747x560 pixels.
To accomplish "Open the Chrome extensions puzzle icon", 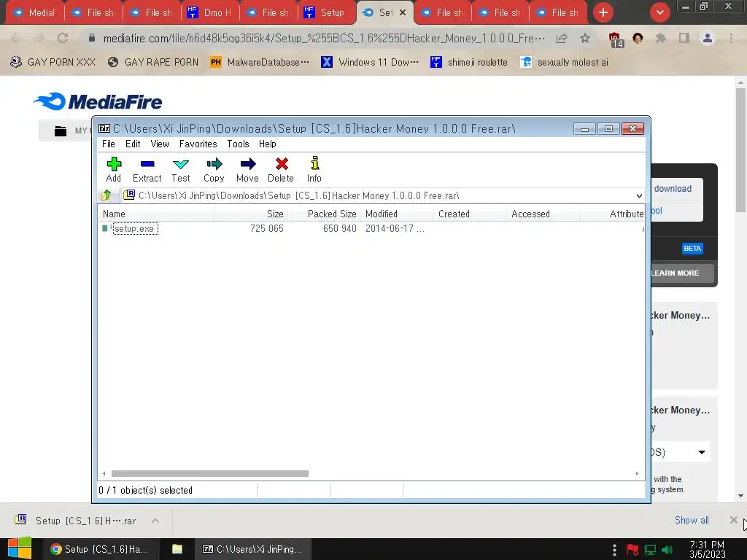I will coord(661,38).
